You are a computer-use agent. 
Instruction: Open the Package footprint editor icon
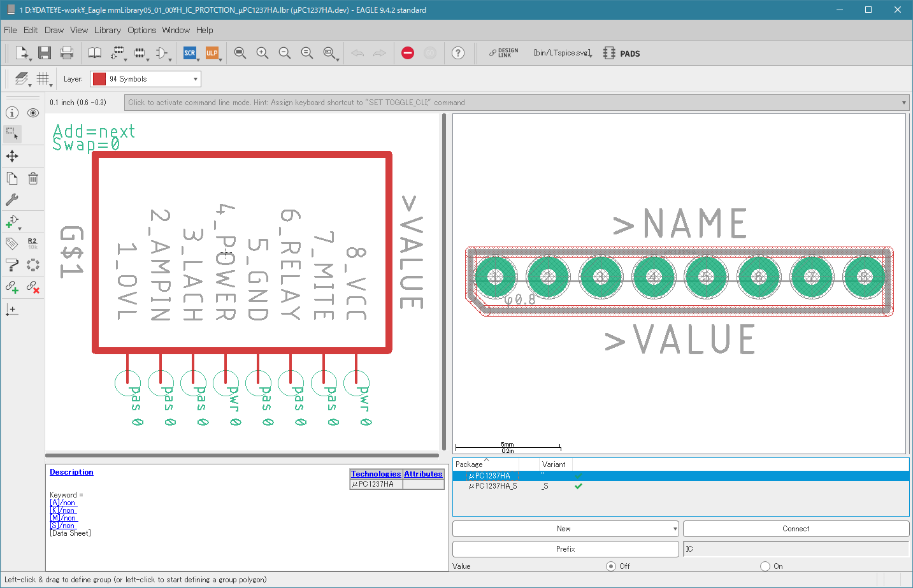pos(140,53)
